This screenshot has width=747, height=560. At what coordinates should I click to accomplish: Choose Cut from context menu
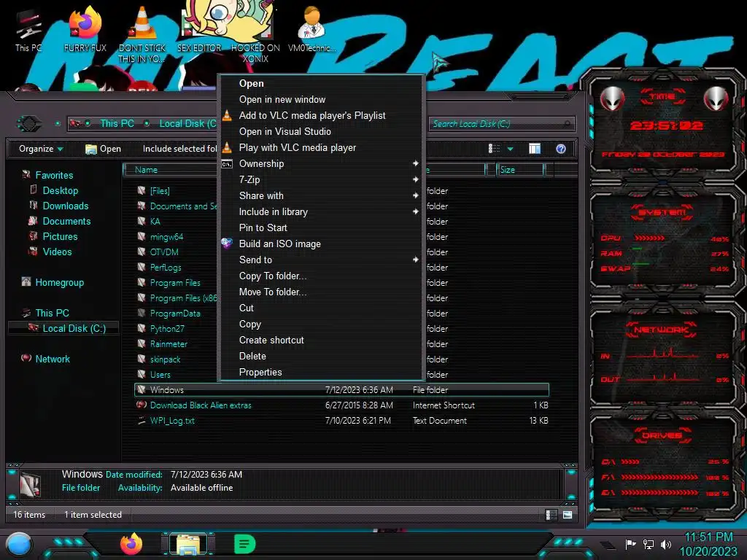pyautogui.click(x=323, y=308)
